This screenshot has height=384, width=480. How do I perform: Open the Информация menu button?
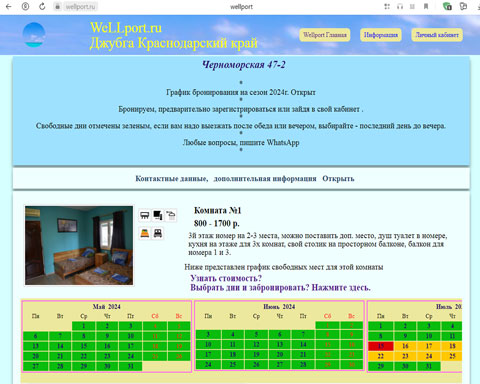click(381, 35)
